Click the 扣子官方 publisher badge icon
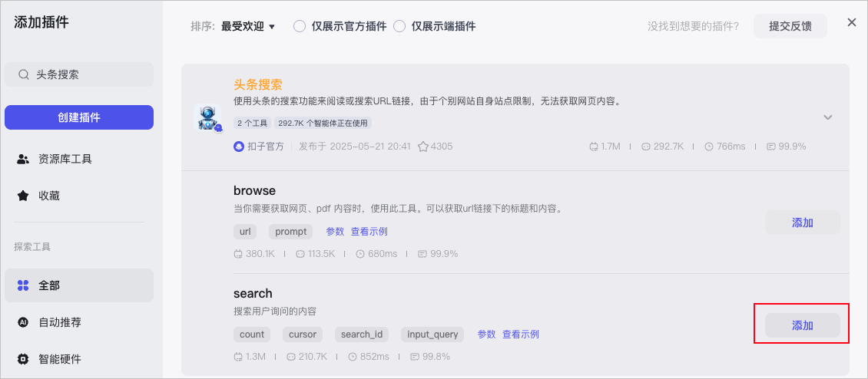The width and height of the screenshot is (868, 379). (x=239, y=147)
